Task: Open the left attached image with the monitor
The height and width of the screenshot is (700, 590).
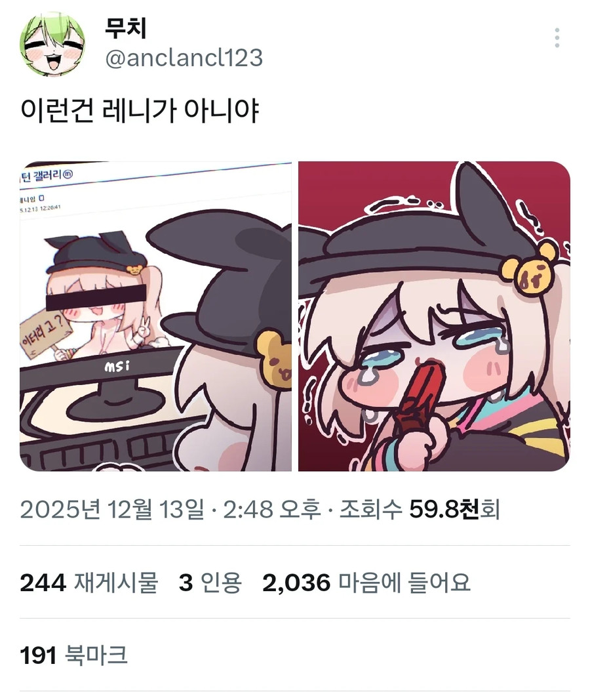Action: click(155, 316)
